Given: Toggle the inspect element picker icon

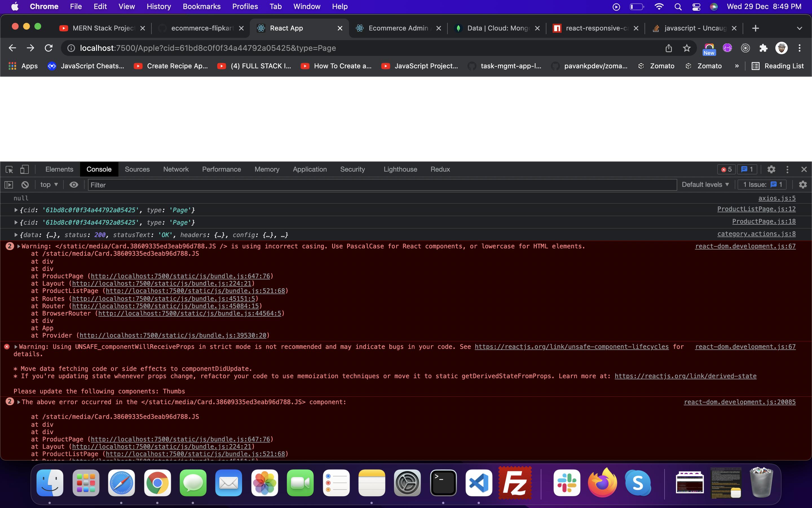Looking at the screenshot, I should [9, 169].
